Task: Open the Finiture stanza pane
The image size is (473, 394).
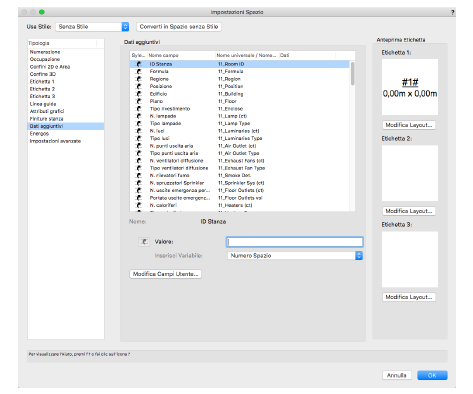Action: click(46, 119)
